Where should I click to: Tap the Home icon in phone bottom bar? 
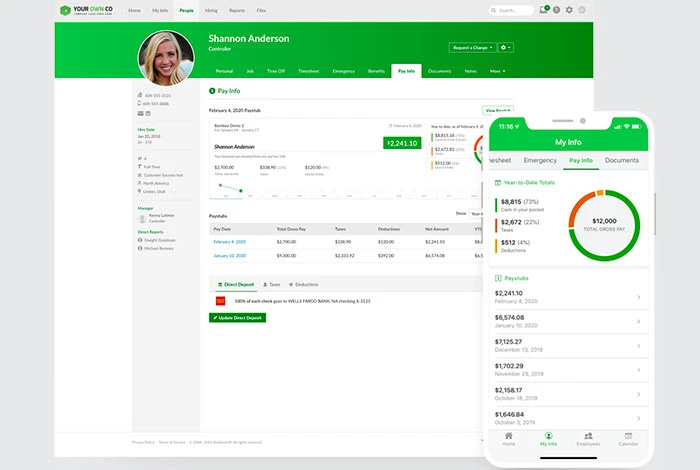pos(508,436)
